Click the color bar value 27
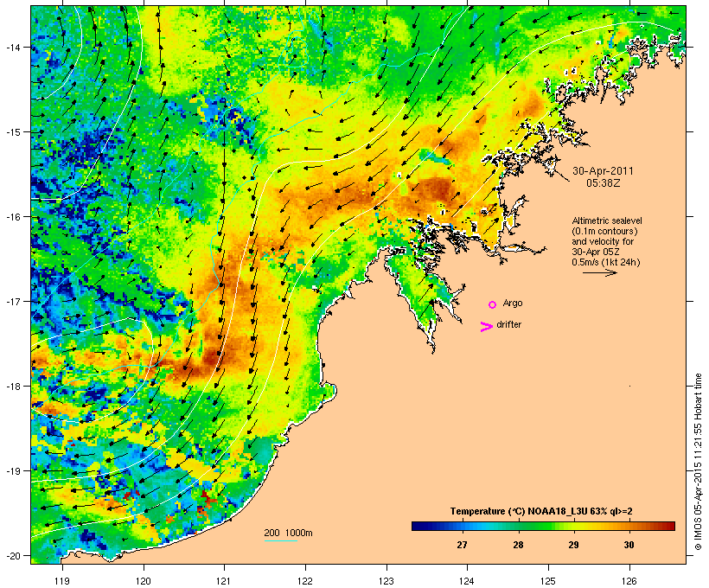 click(462, 545)
